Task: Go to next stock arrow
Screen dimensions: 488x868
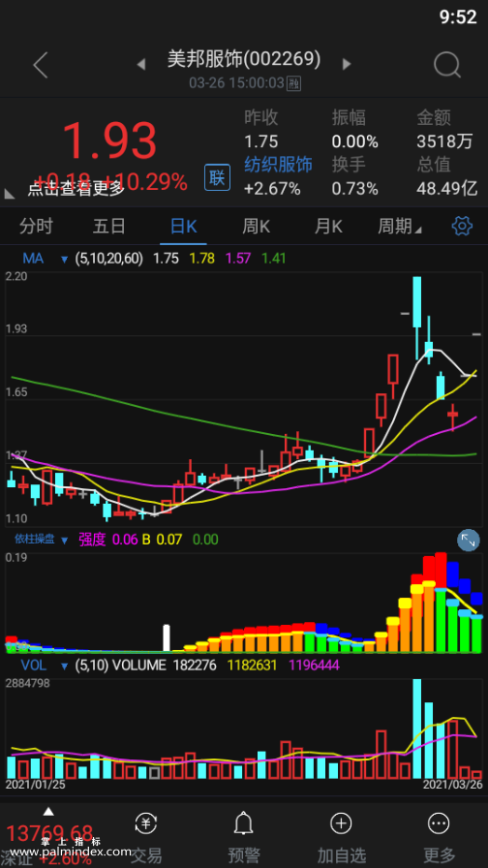Action: [347, 64]
